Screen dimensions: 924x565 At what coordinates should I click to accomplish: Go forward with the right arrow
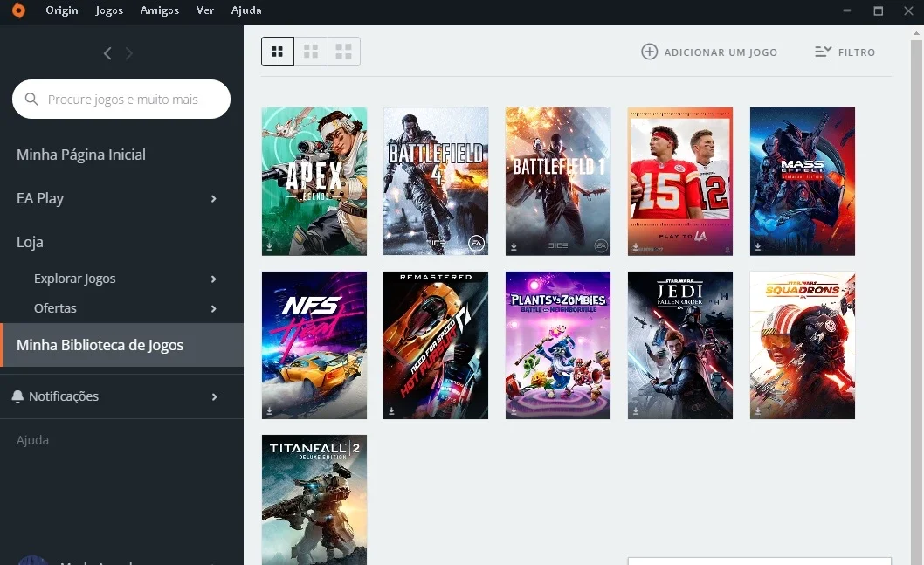click(129, 53)
